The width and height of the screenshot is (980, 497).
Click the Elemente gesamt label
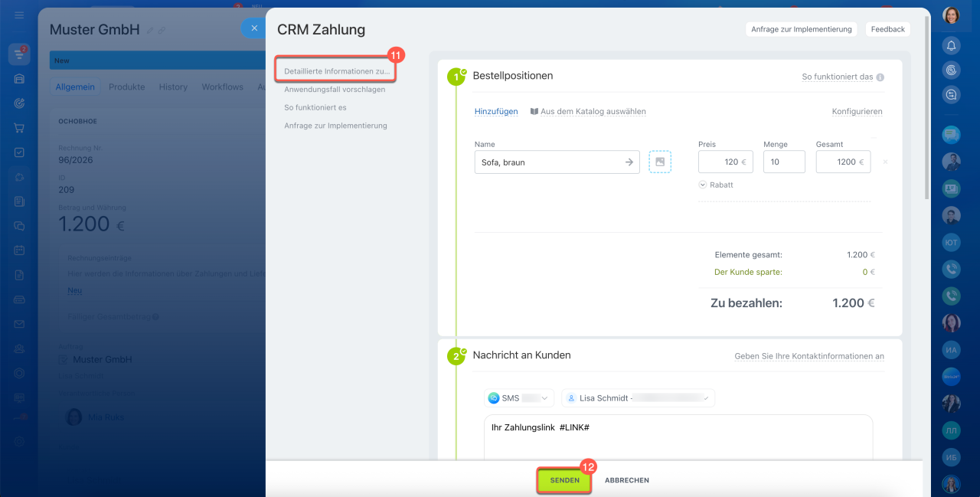(x=748, y=255)
